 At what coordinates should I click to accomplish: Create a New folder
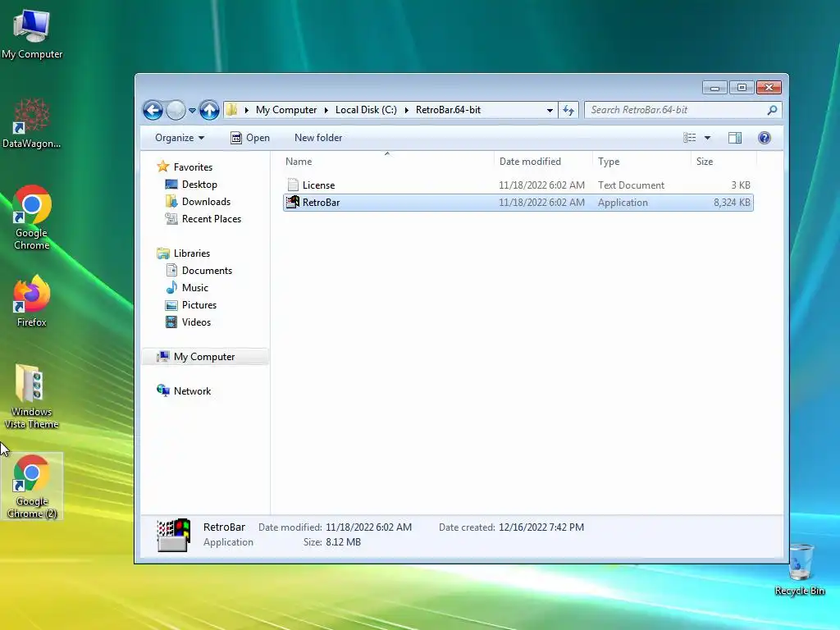318,138
